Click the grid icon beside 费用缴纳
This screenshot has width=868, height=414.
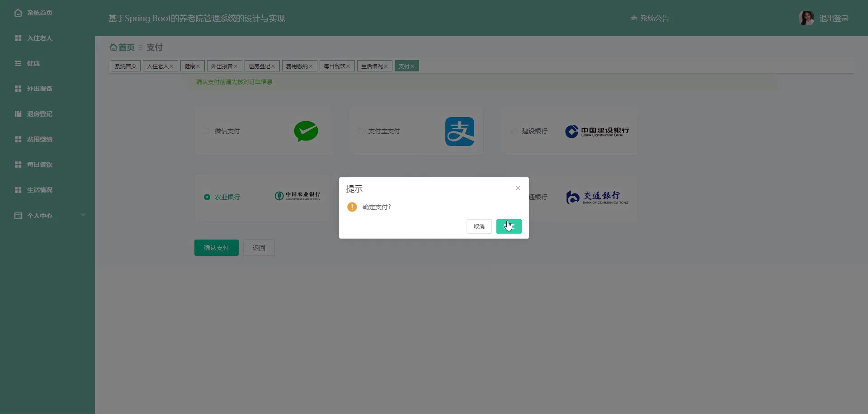click(x=18, y=139)
